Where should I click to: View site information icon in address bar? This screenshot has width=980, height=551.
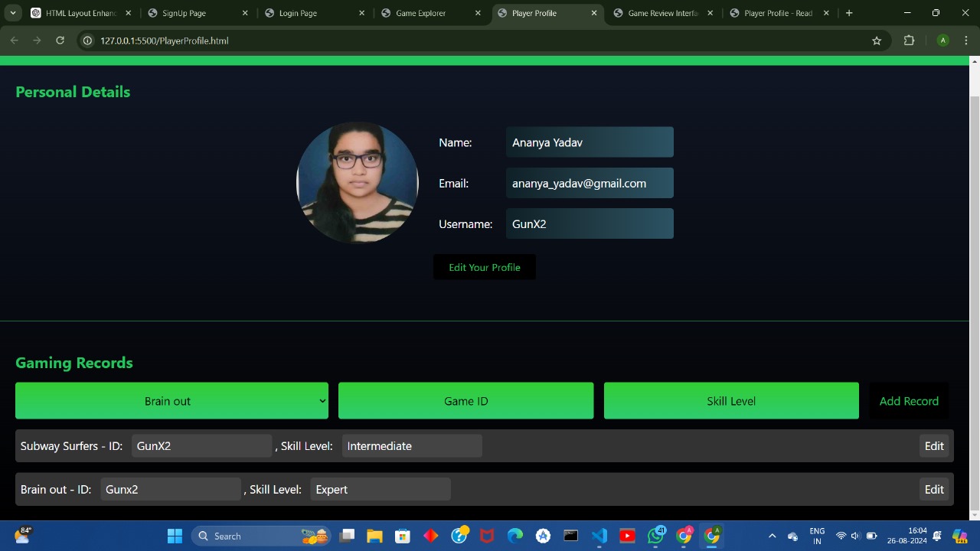click(x=87, y=41)
